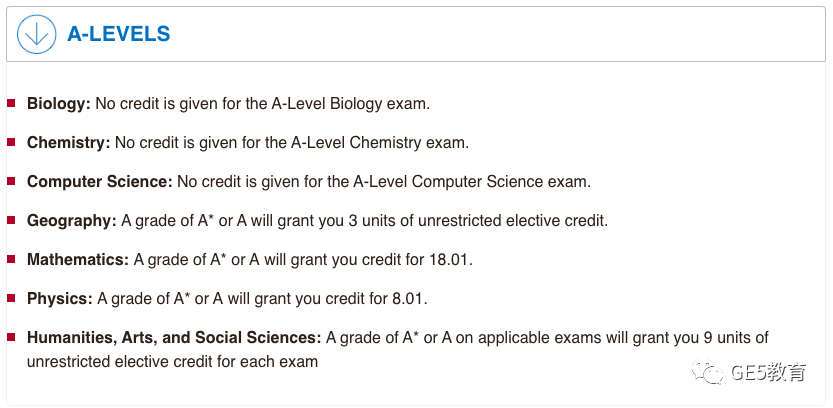Click the red bullet beside Geography

coord(11,220)
